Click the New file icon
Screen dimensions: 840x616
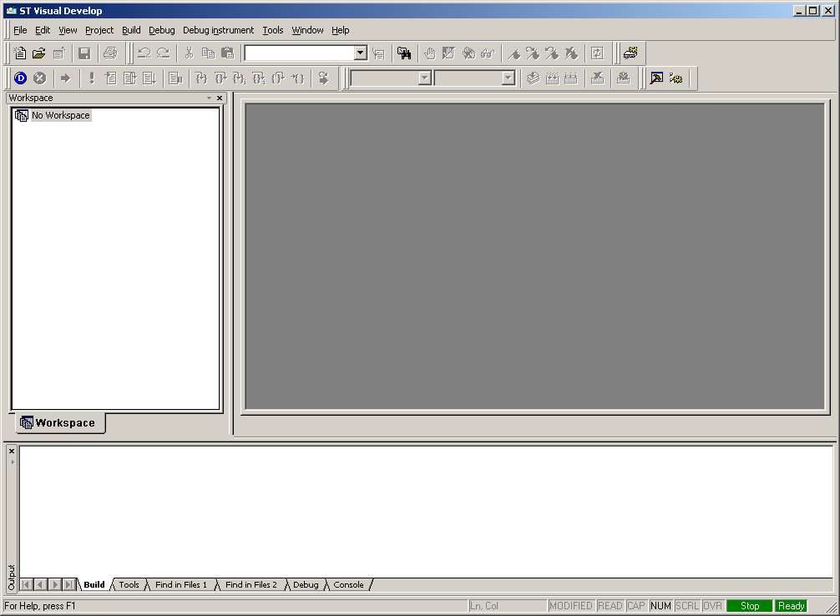20,53
